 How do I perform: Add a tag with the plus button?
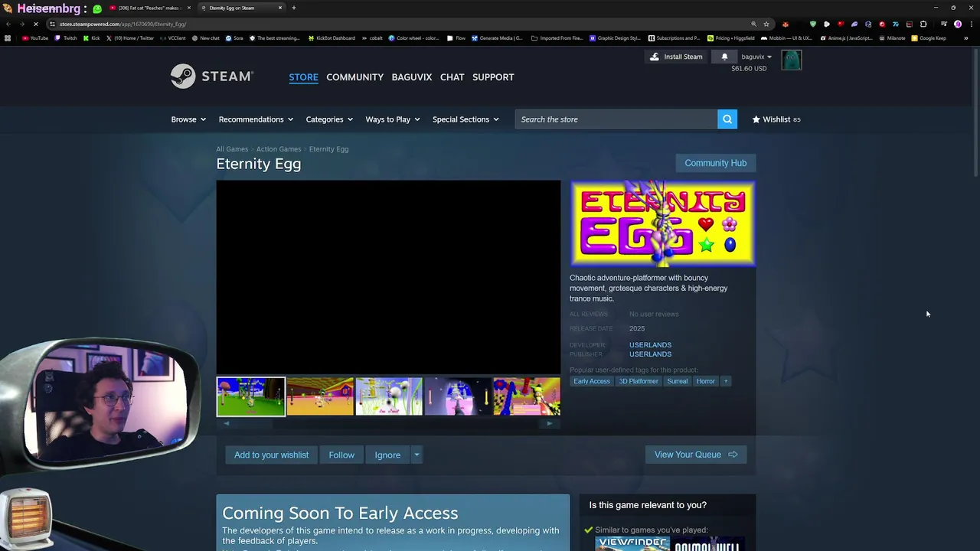pyautogui.click(x=726, y=381)
